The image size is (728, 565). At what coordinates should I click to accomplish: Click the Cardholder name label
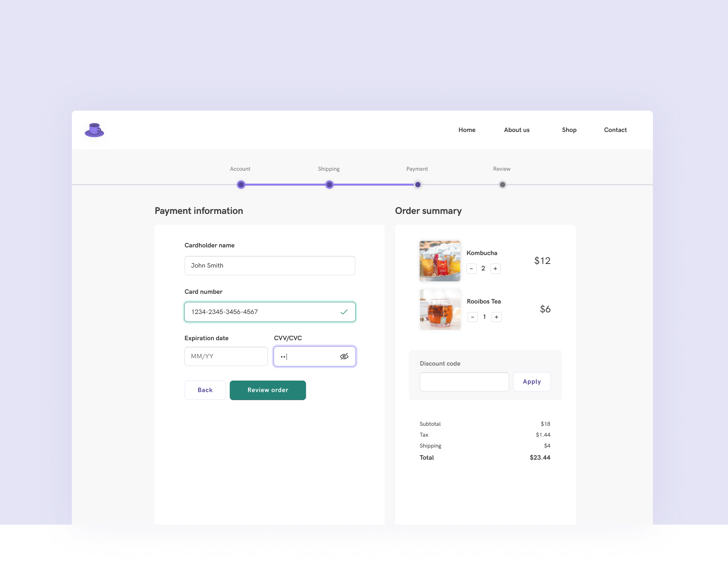[209, 245]
